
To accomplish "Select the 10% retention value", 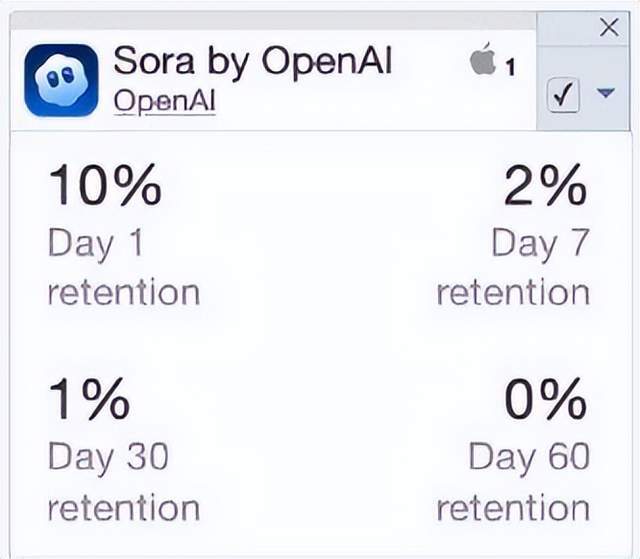I will tap(105, 186).
